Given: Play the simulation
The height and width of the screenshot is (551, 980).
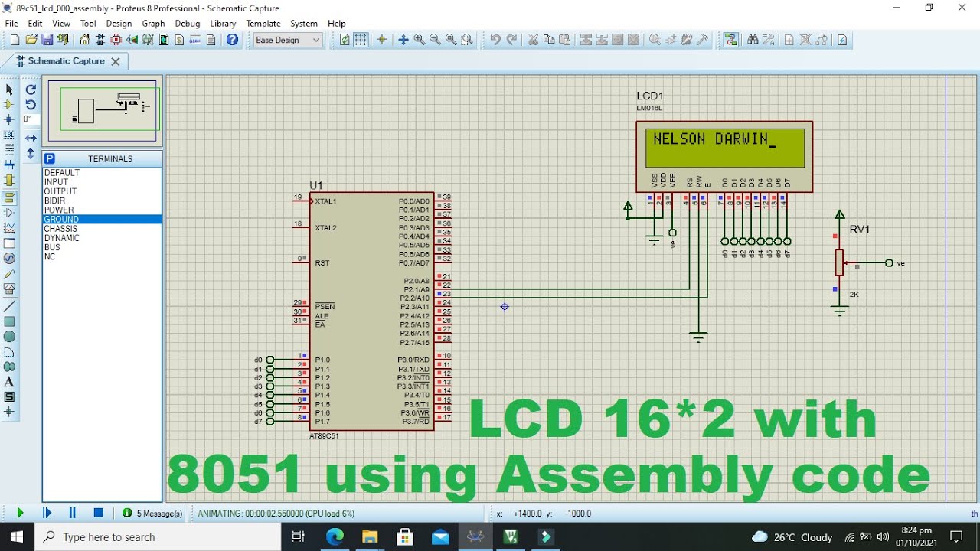Looking at the screenshot, I should (x=21, y=513).
